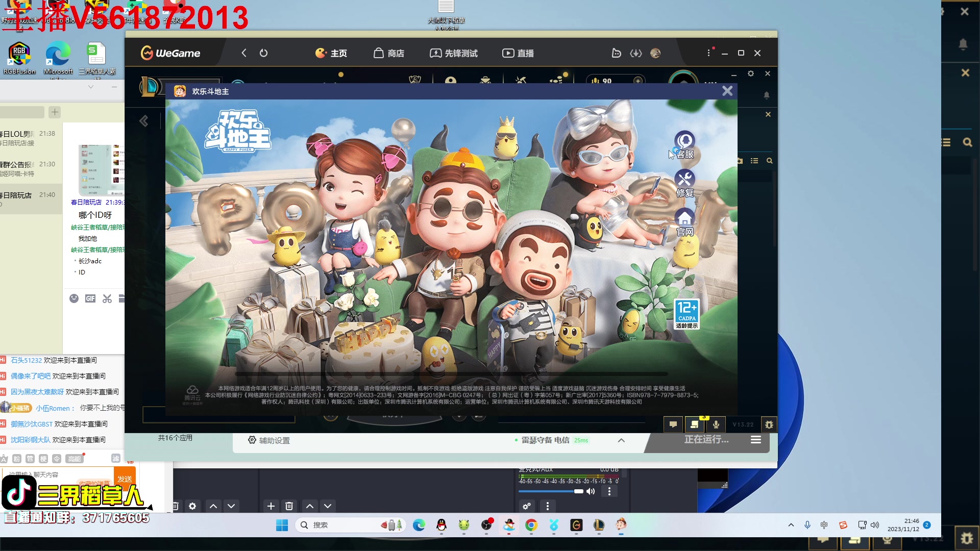
Task: Click the 石头51232 username link
Action: click(x=26, y=360)
